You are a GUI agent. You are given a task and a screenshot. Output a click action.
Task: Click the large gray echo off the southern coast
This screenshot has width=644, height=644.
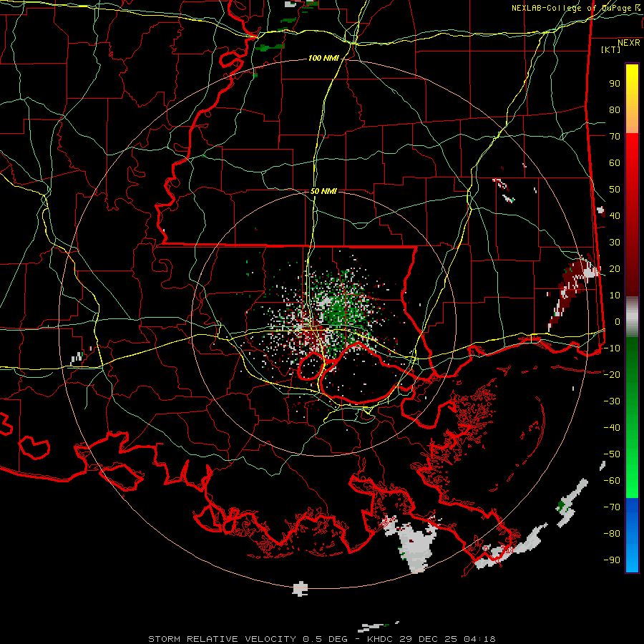[415, 546]
